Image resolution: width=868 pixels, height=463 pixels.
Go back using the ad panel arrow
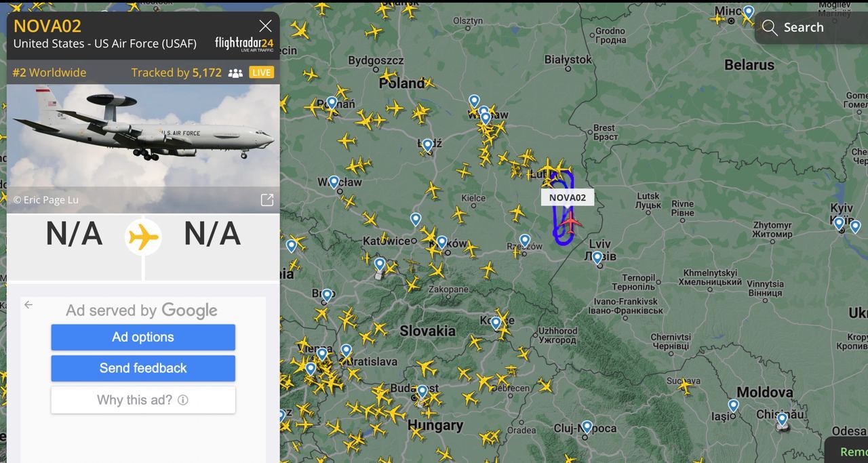point(28,305)
